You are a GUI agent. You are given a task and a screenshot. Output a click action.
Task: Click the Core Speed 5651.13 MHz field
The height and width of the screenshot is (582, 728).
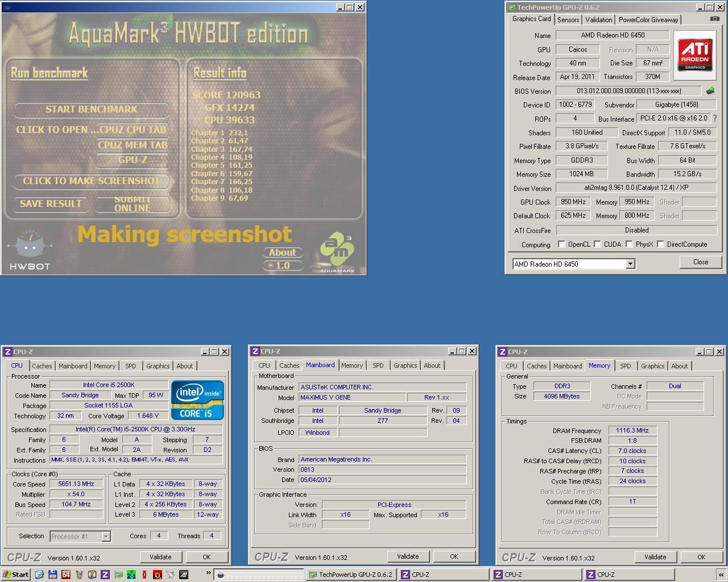tap(76, 484)
